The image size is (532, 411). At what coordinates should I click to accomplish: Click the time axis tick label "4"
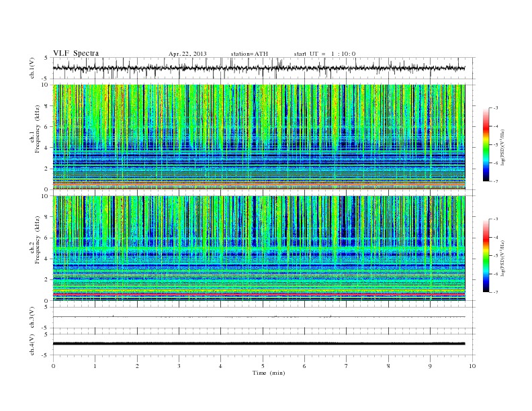click(220, 366)
